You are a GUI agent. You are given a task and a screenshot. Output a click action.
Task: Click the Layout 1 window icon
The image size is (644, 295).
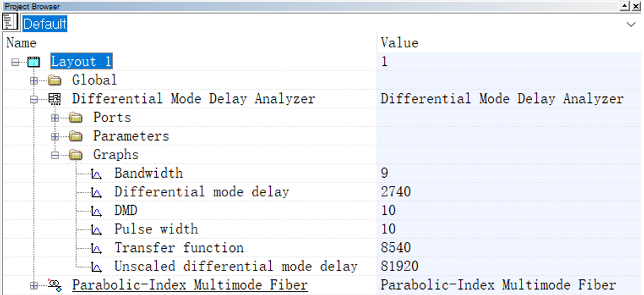click(x=34, y=62)
